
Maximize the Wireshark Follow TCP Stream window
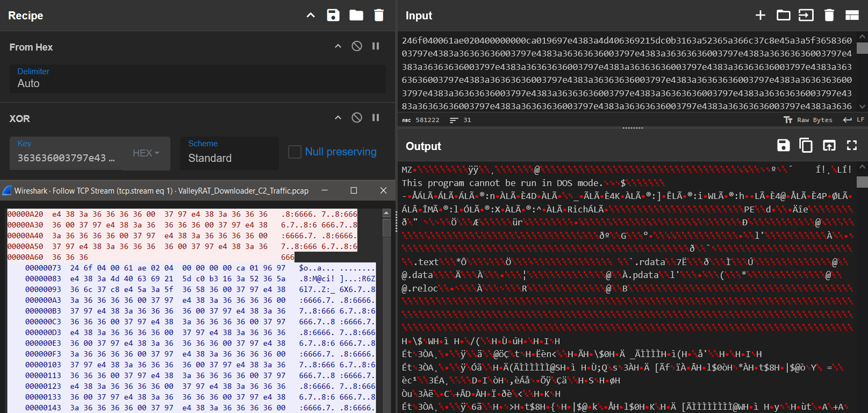[354, 190]
